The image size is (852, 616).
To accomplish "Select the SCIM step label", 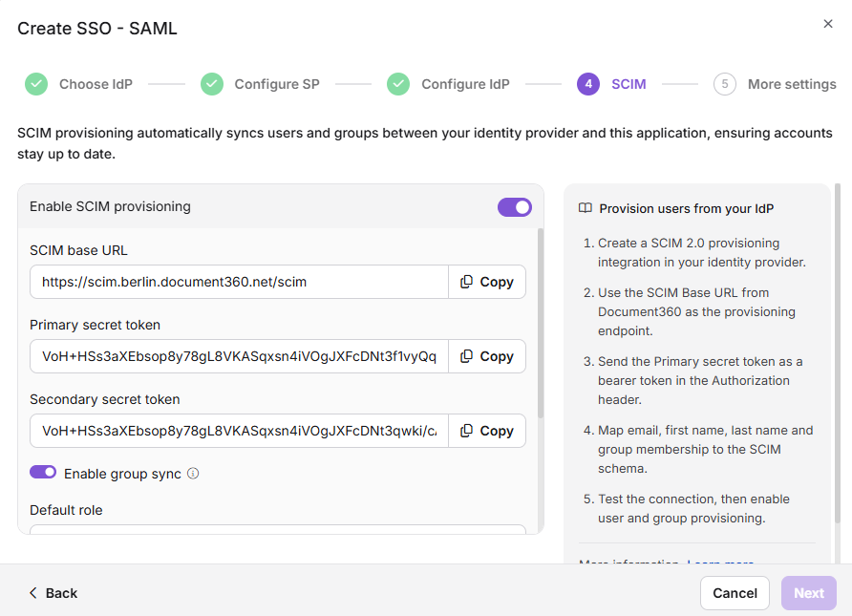I will 628,84.
